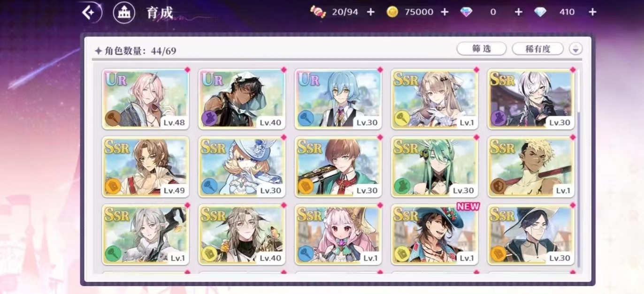This screenshot has height=294, width=644.
Task: Select the blue-haired UR character Lv.30
Action: [338, 98]
